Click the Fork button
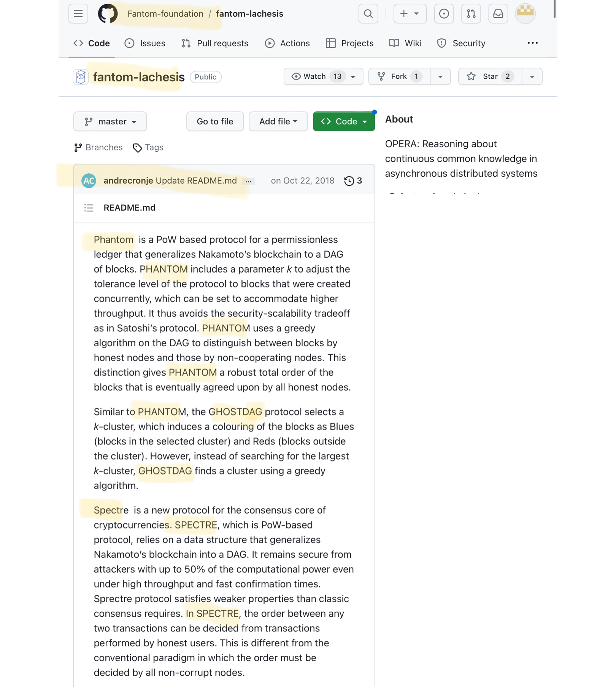This screenshot has width=616, height=687. (x=399, y=76)
